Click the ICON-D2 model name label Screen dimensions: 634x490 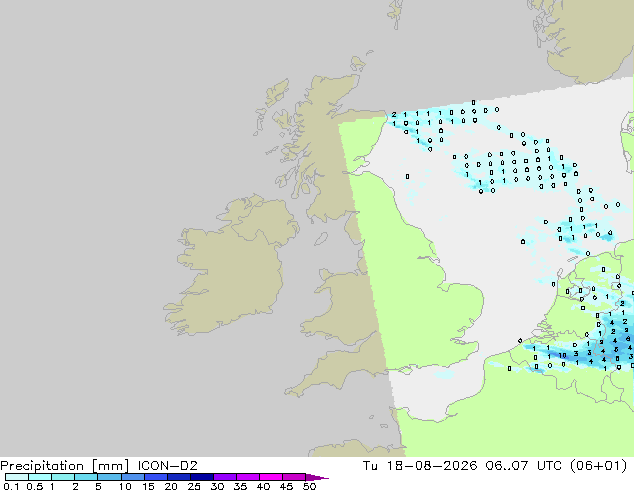click(x=167, y=466)
